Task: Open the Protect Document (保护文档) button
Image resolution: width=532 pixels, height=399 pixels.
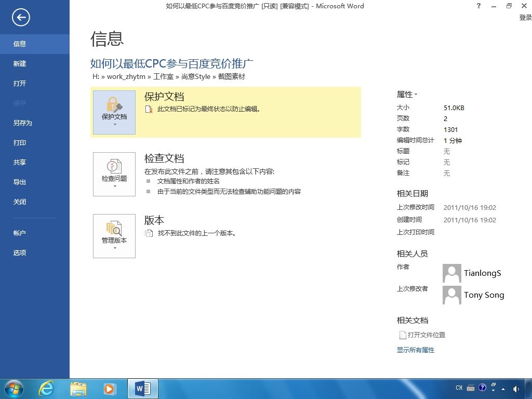Action: [114, 112]
